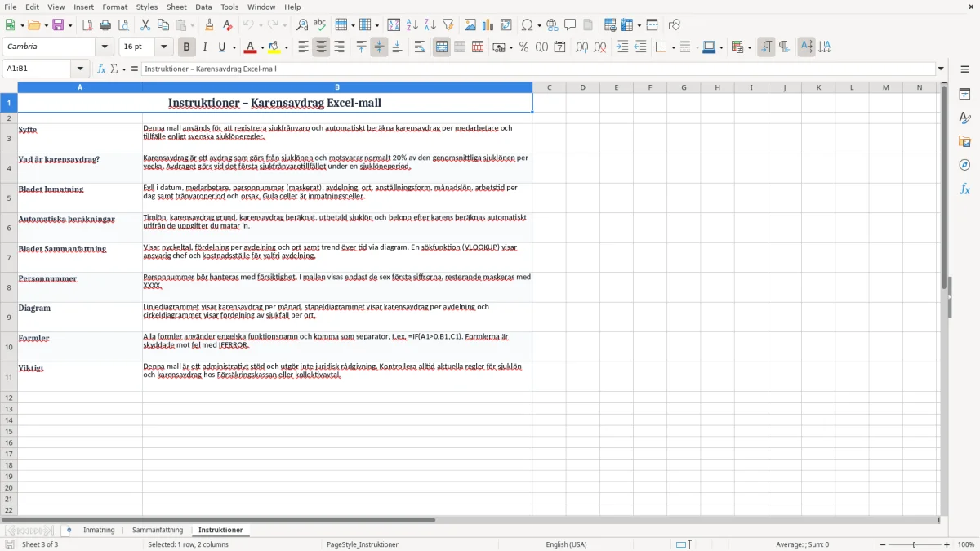Viewport: 980px width, 551px height.
Task: Export directly as PDF icon
Action: [x=87, y=25]
